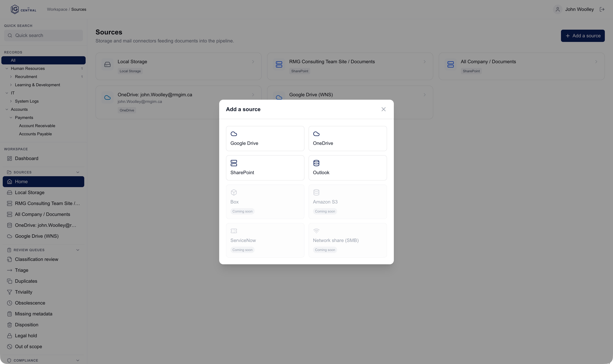The height and width of the screenshot is (364, 613).
Task: Focus the Quick search field
Action: (x=43, y=36)
